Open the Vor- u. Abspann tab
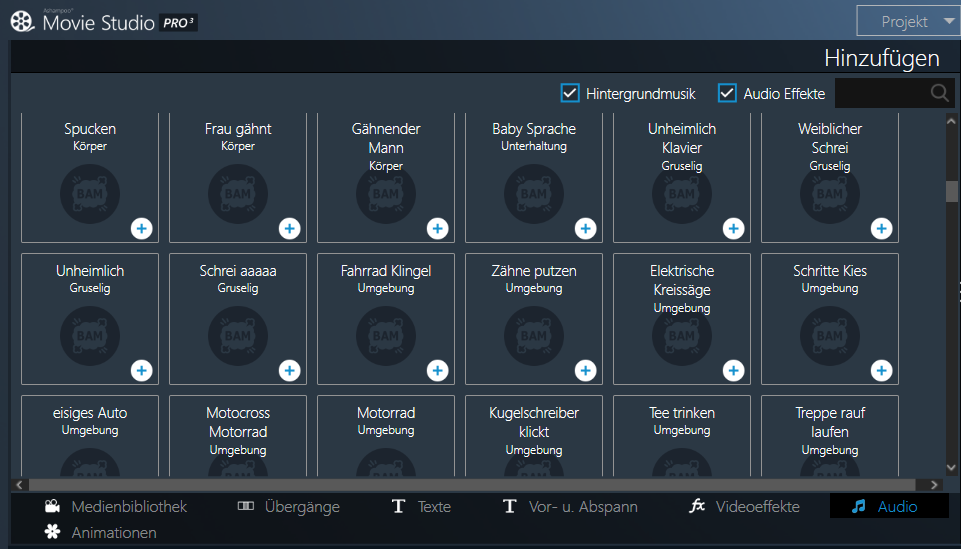Image resolution: width=961 pixels, height=549 pixels. coord(571,507)
